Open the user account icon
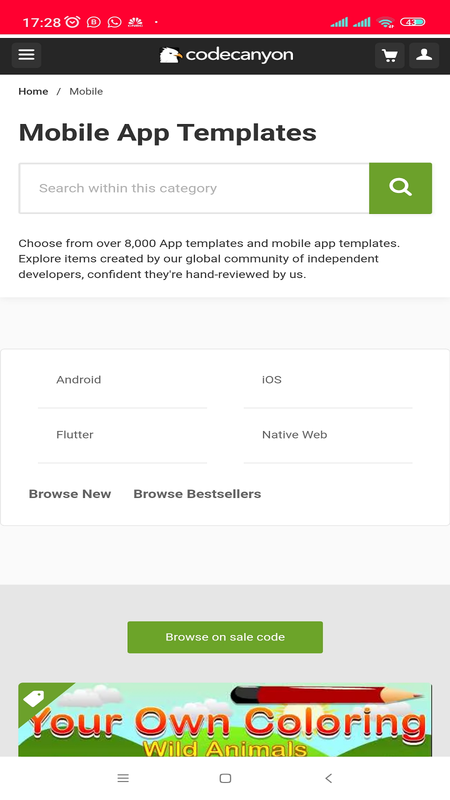The height and width of the screenshot is (800, 450). tap(424, 55)
